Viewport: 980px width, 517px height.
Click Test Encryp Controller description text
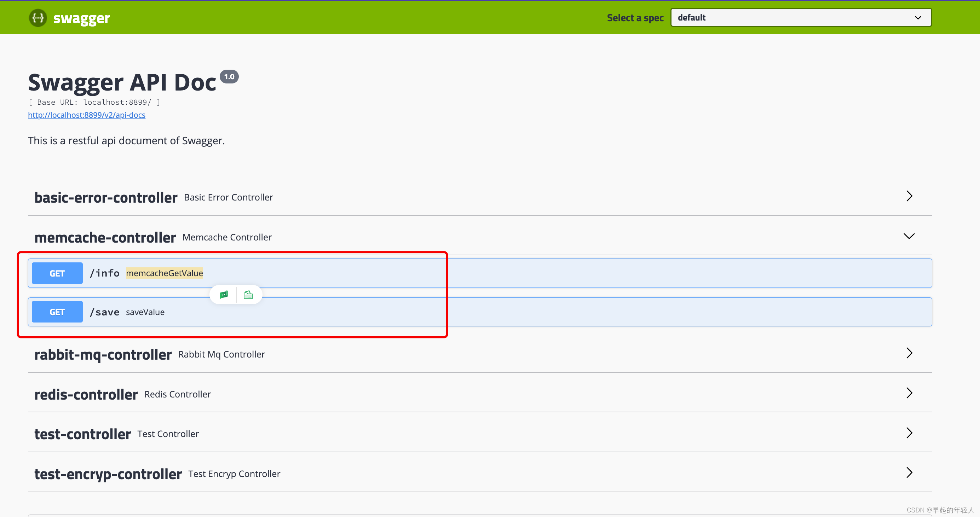point(234,474)
